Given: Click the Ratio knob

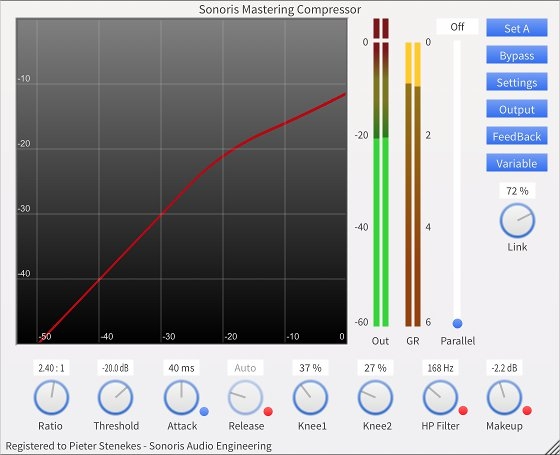Looking at the screenshot, I should point(51,397).
